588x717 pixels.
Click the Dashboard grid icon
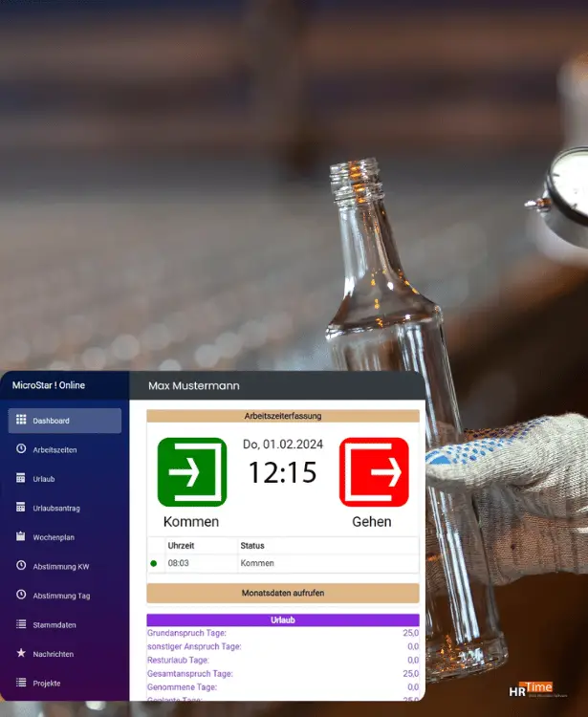pyautogui.click(x=21, y=420)
